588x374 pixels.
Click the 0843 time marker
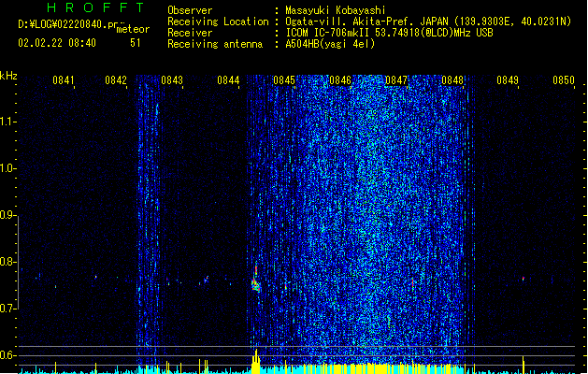(172, 80)
